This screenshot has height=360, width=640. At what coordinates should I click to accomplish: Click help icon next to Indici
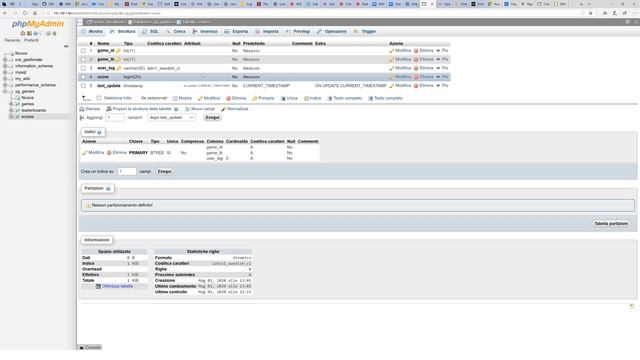(99, 132)
